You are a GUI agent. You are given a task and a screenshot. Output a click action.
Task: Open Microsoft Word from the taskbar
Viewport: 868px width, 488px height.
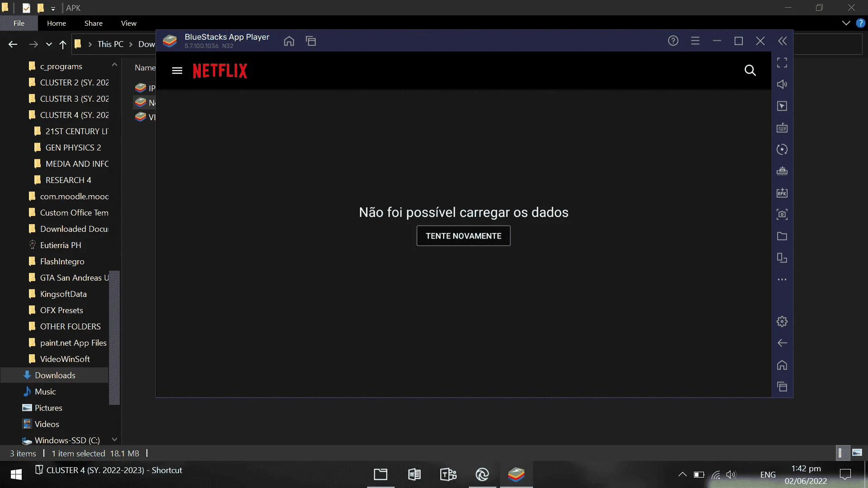414,474
